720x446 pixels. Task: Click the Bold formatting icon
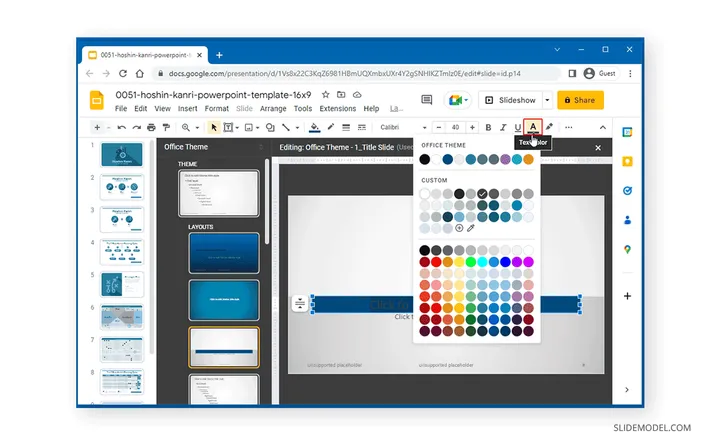(x=489, y=127)
